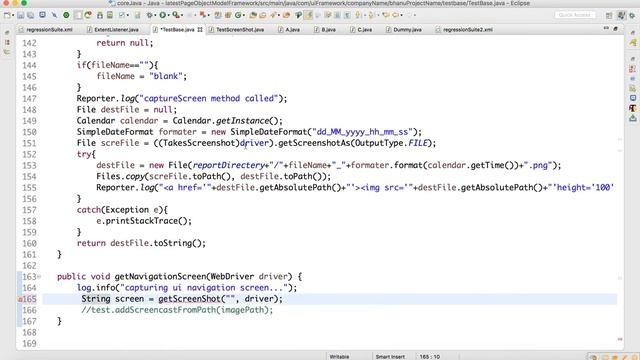
Task: Click the Next Annotation toolbar icon
Action: coord(358,15)
